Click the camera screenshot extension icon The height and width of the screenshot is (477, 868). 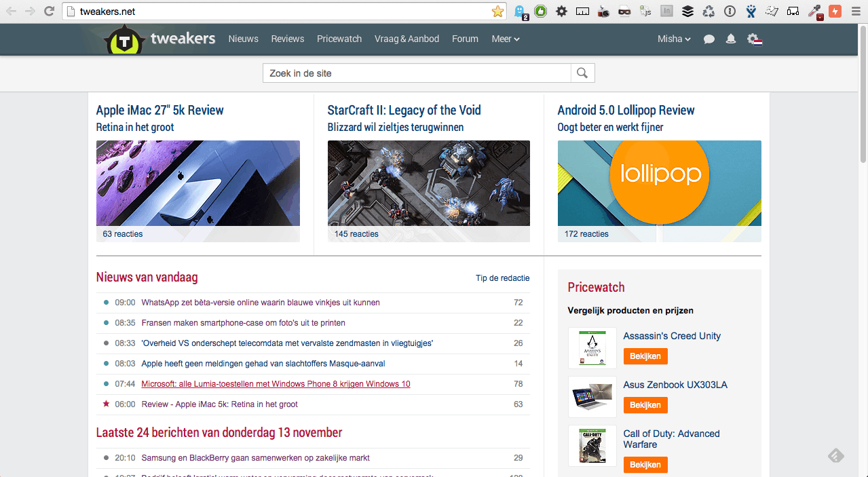pyautogui.click(x=603, y=11)
